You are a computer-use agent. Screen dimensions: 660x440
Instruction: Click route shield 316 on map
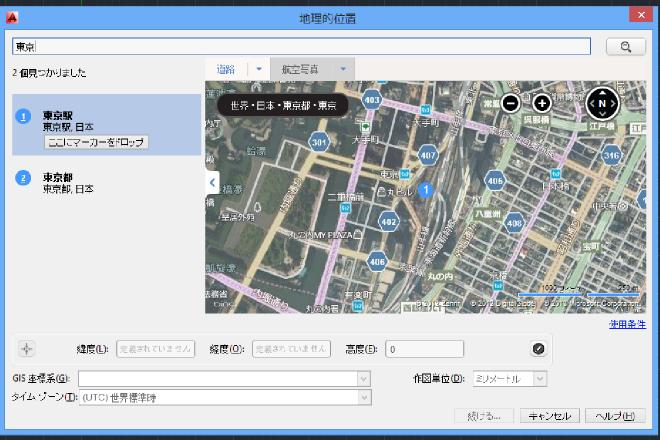612,156
